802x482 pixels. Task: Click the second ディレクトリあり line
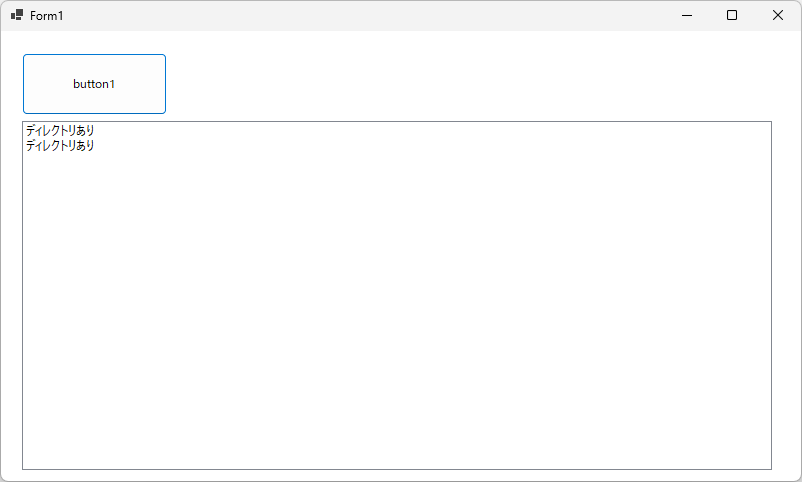(60, 145)
